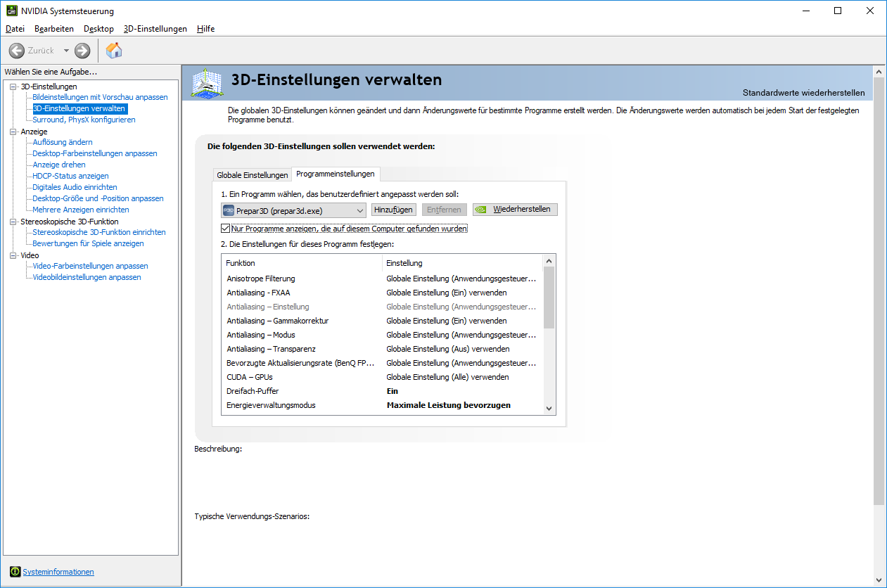Open the Systeminformationen link
The image size is (887, 588).
click(x=58, y=572)
